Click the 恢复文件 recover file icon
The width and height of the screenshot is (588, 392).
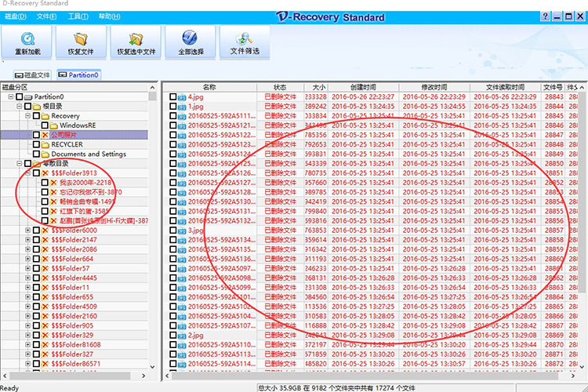(81, 38)
